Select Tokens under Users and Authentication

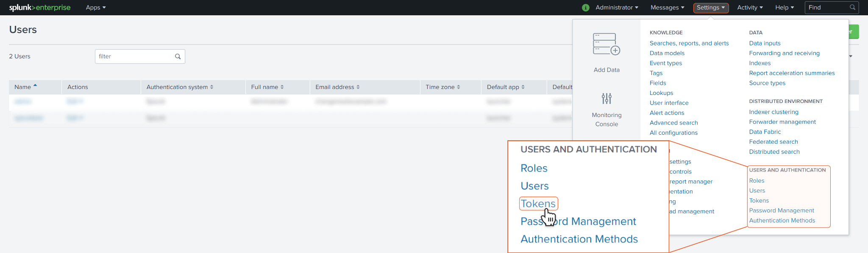click(x=759, y=200)
